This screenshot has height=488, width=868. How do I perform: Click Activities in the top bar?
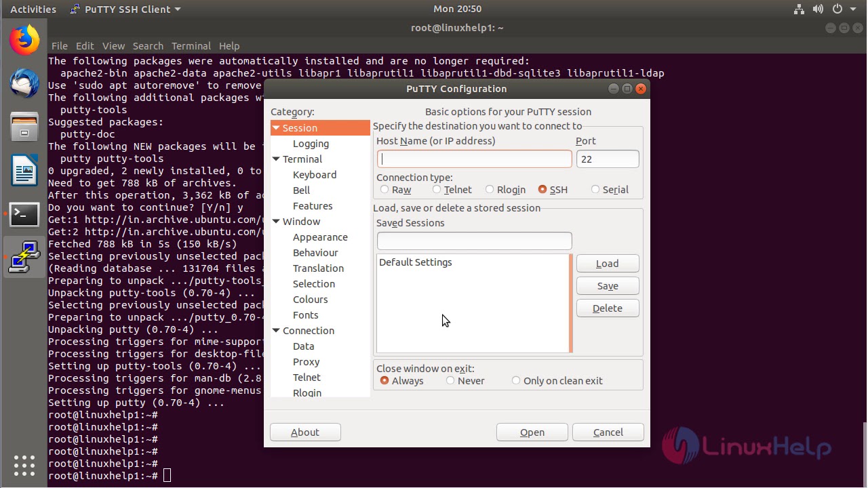(33, 9)
